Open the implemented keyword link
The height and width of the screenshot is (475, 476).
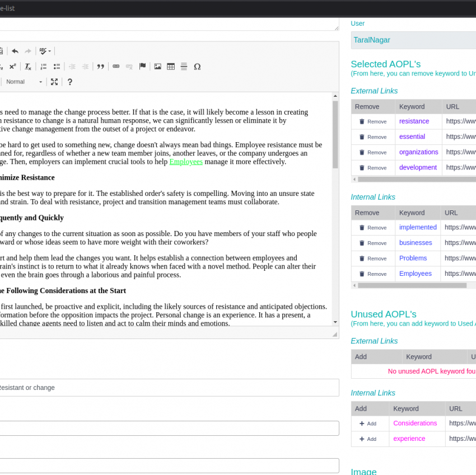coord(418,228)
